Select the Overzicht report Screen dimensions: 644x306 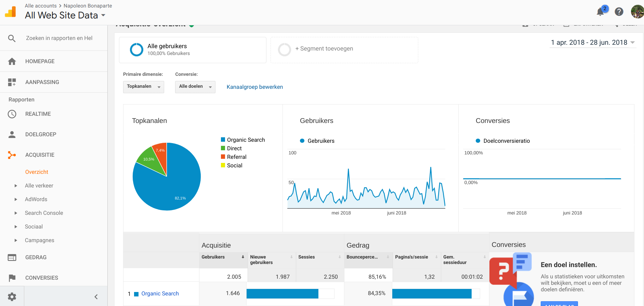[37, 172]
